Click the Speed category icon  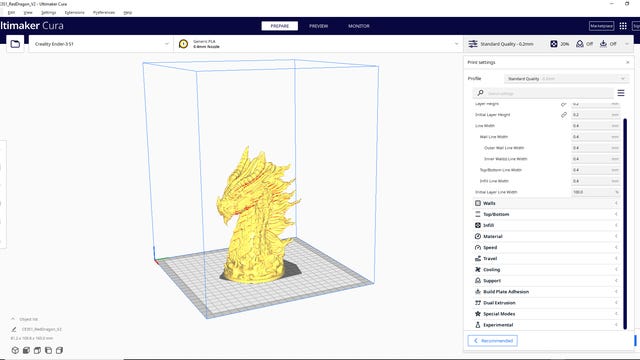point(478,247)
